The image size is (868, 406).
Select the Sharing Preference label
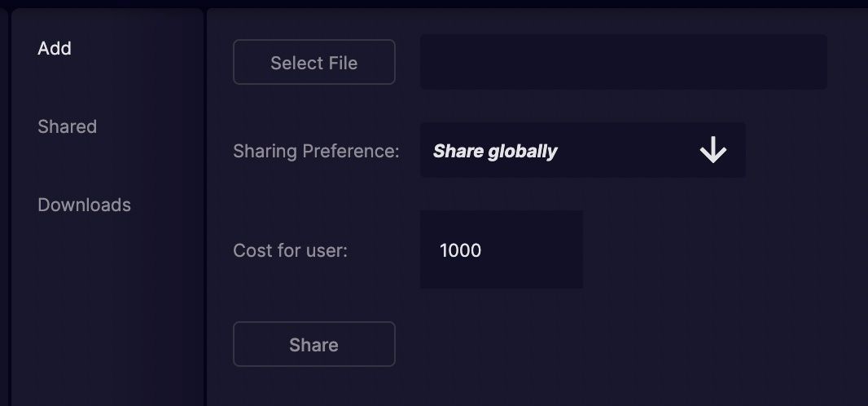316,151
